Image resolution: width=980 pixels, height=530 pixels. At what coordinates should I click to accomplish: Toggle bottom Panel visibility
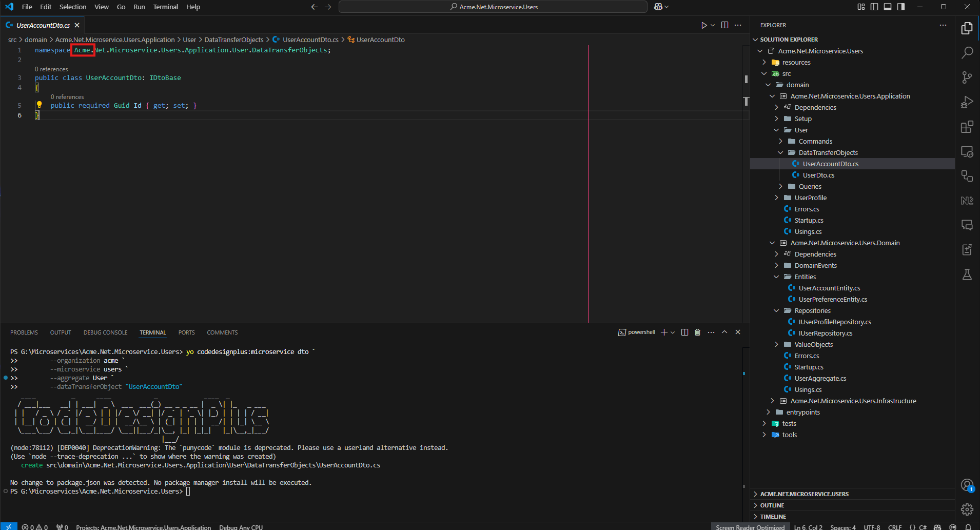coord(888,7)
